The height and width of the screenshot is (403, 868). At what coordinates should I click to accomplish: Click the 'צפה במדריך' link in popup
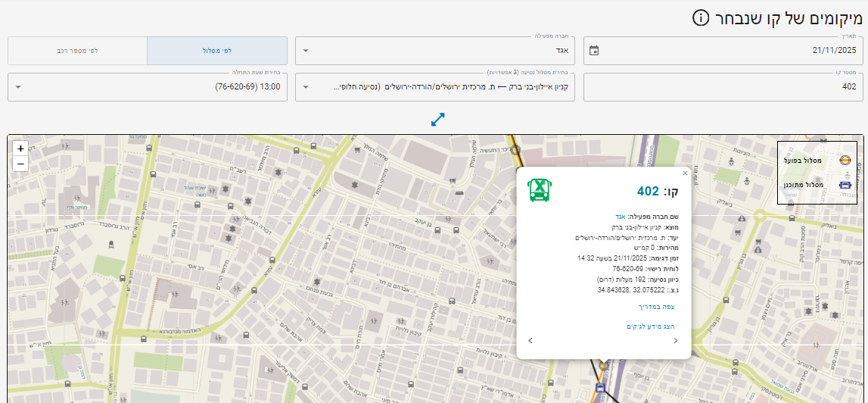click(658, 307)
